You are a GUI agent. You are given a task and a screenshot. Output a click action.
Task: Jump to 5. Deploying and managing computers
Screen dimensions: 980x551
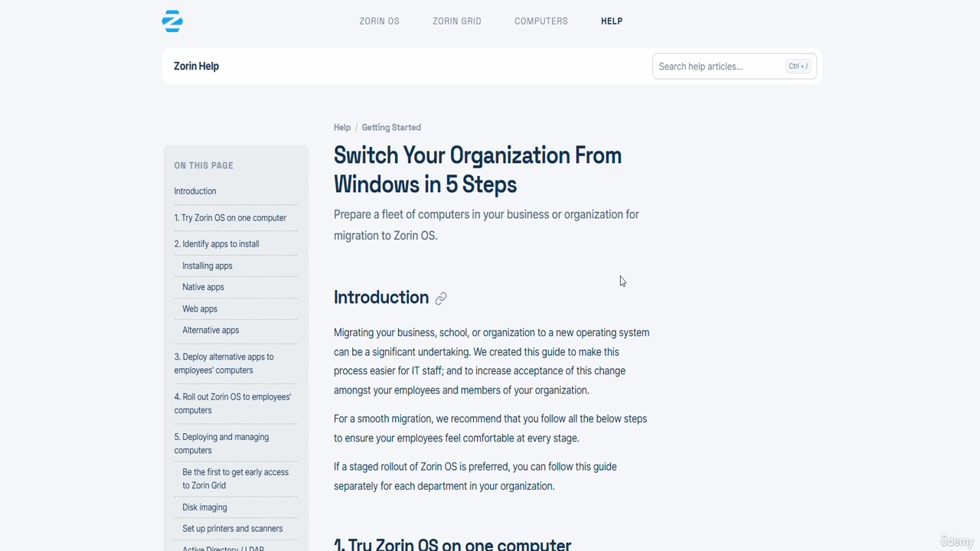pyautogui.click(x=221, y=444)
